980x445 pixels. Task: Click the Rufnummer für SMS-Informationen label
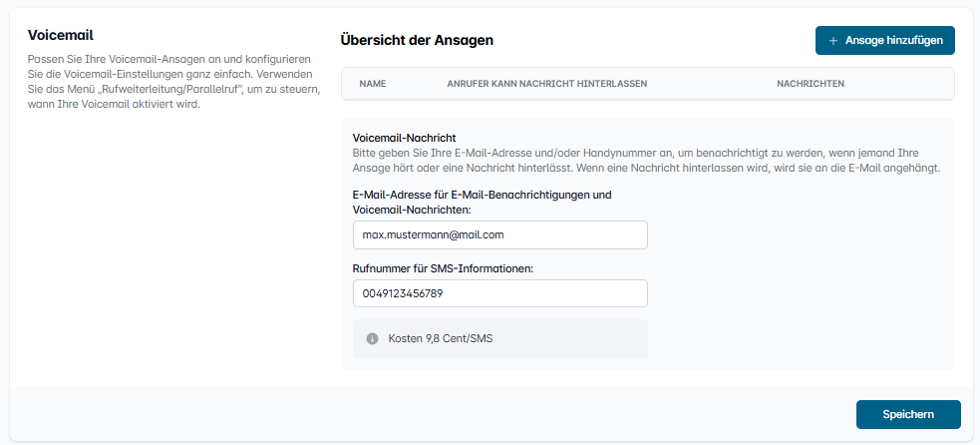tap(443, 268)
